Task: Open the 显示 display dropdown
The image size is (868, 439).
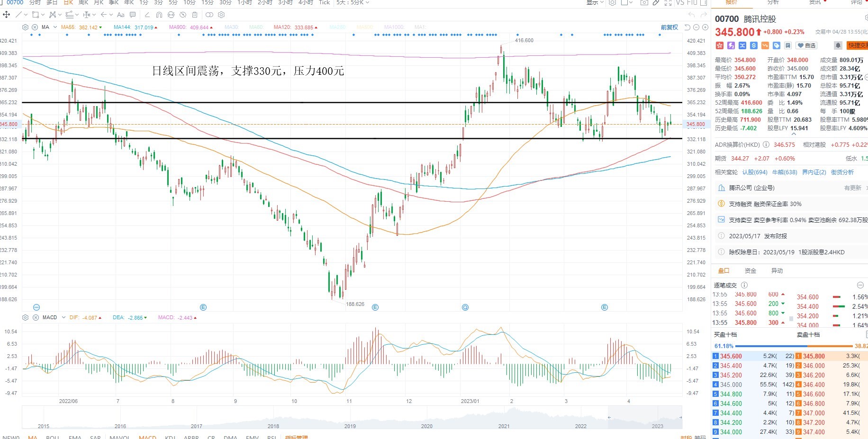Action: [595, 3]
